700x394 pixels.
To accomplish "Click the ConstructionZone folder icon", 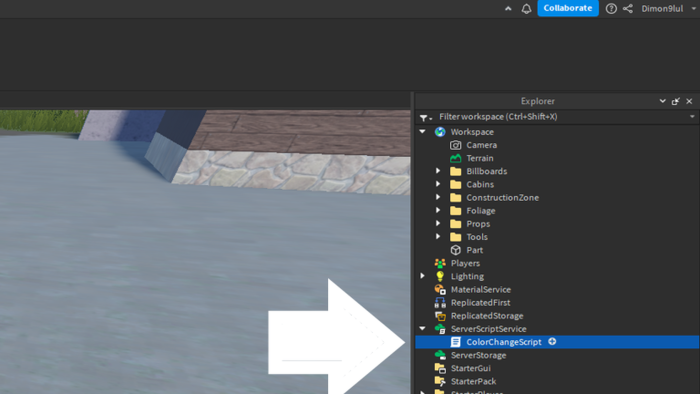I will (x=455, y=197).
